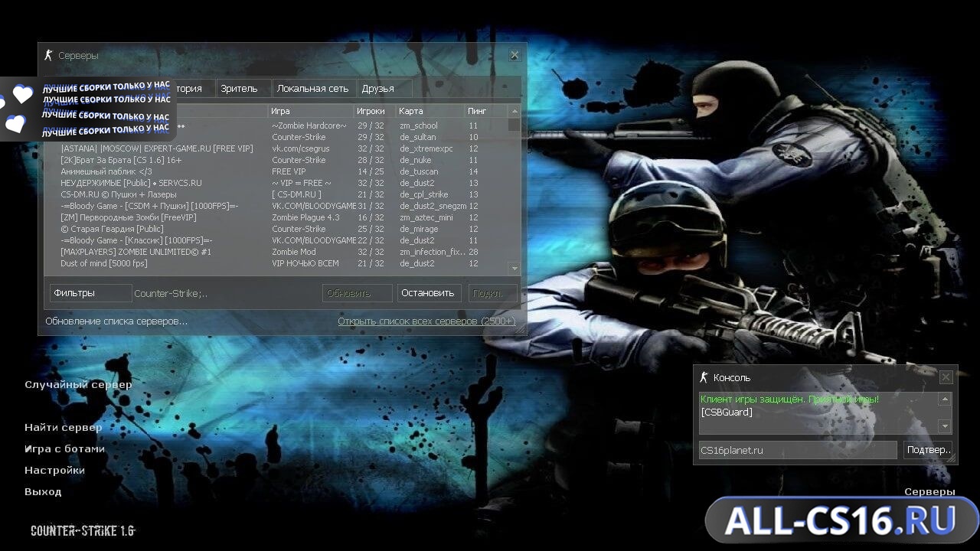Click server list scrollbar down arrow
This screenshot has width=980, height=551.
pos(514,269)
